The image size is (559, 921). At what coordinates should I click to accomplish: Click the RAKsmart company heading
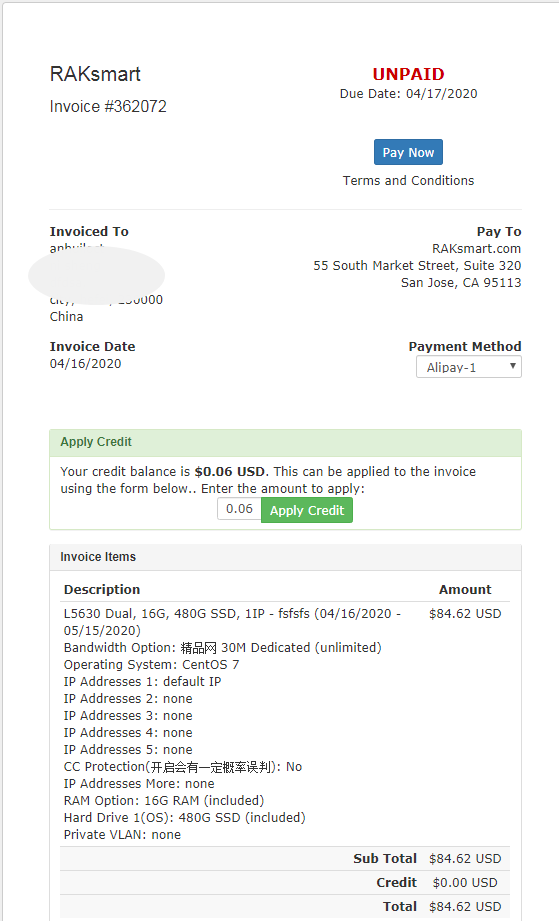[95, 74]
